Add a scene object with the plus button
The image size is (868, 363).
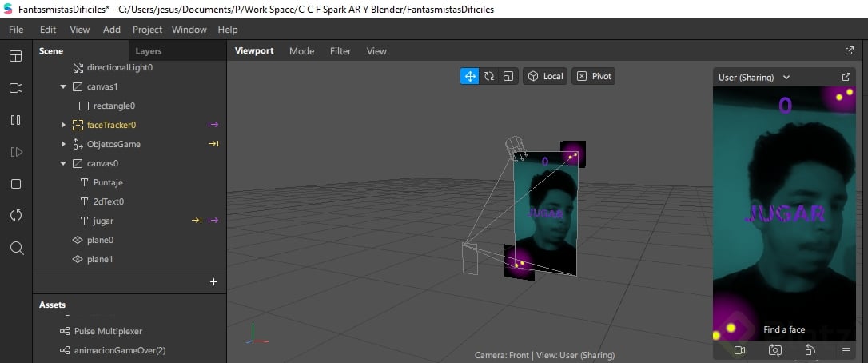(x=213, y=282)
